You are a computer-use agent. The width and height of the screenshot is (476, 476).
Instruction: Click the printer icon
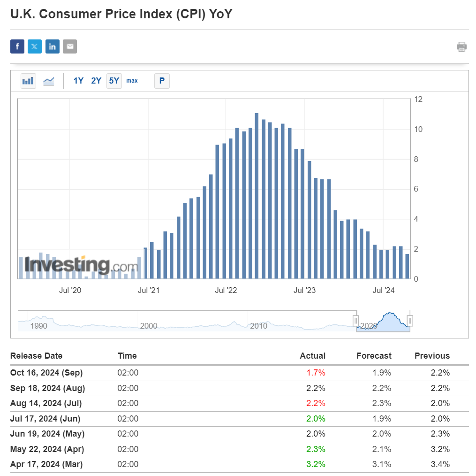pos(461,46)
